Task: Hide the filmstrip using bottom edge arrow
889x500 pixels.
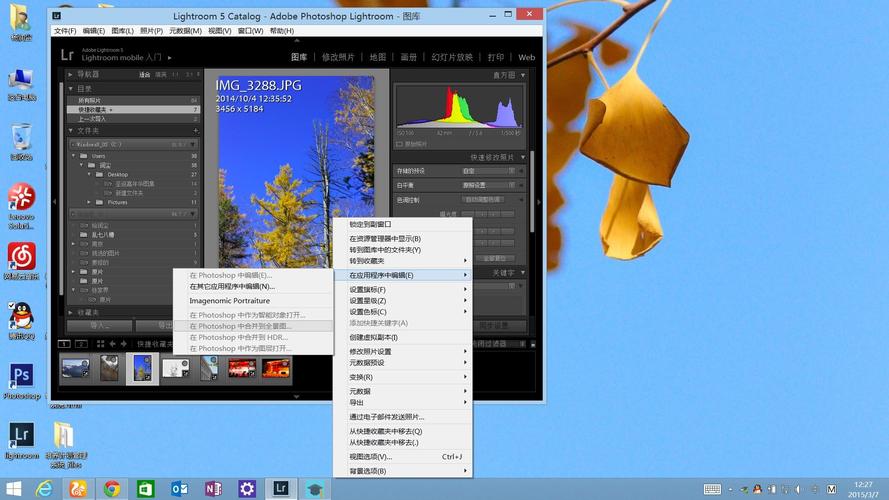Action: click(297, 397)
